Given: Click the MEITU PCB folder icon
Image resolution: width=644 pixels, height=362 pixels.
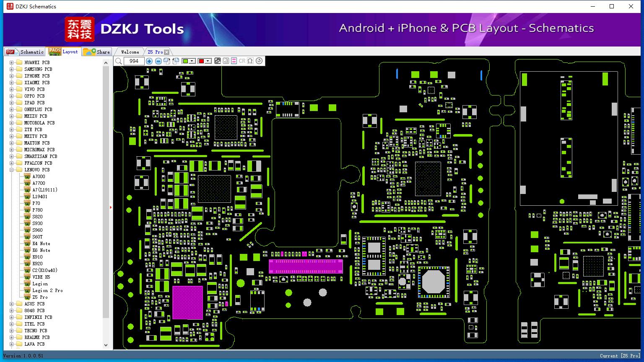Looking at the screenshot, I should [x=19, y=136].
